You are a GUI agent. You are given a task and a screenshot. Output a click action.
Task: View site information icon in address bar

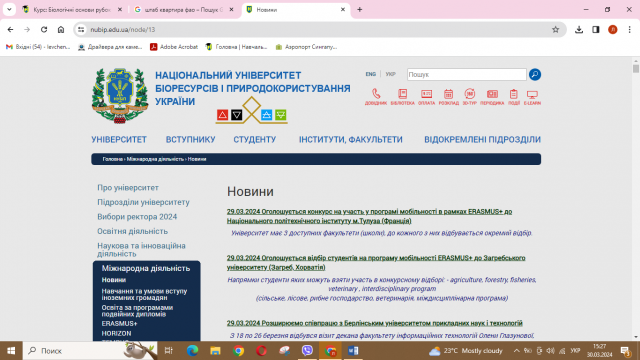81,29
